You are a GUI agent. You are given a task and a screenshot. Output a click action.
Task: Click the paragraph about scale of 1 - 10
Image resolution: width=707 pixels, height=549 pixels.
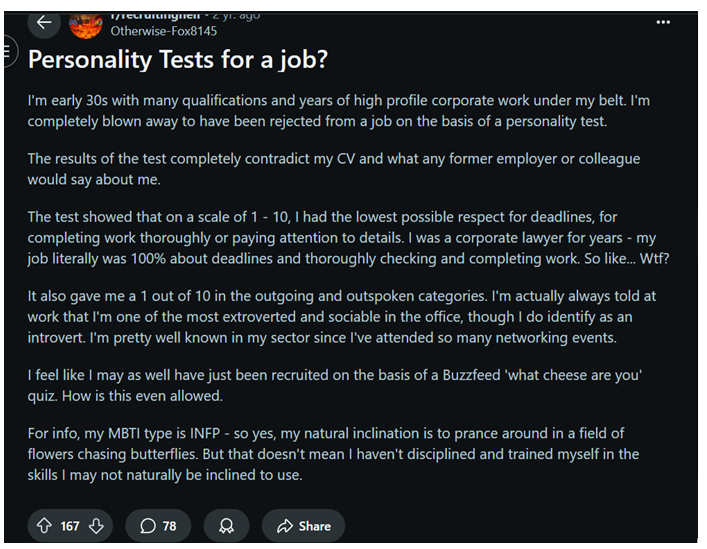point(349,238)
